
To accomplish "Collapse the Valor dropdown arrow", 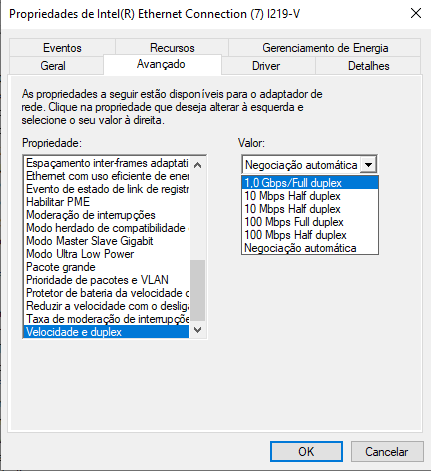I will coord(368,165).
